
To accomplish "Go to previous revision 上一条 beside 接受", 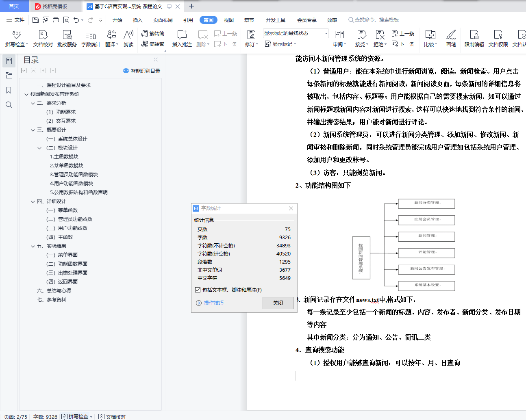I will pos(403,34).
